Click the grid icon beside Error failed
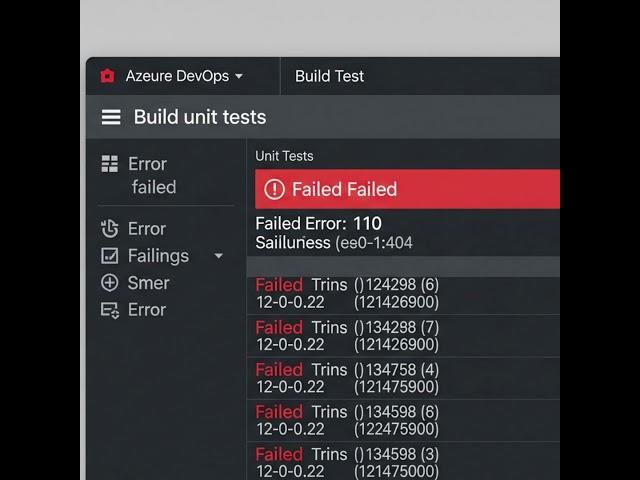 [110, 164]
